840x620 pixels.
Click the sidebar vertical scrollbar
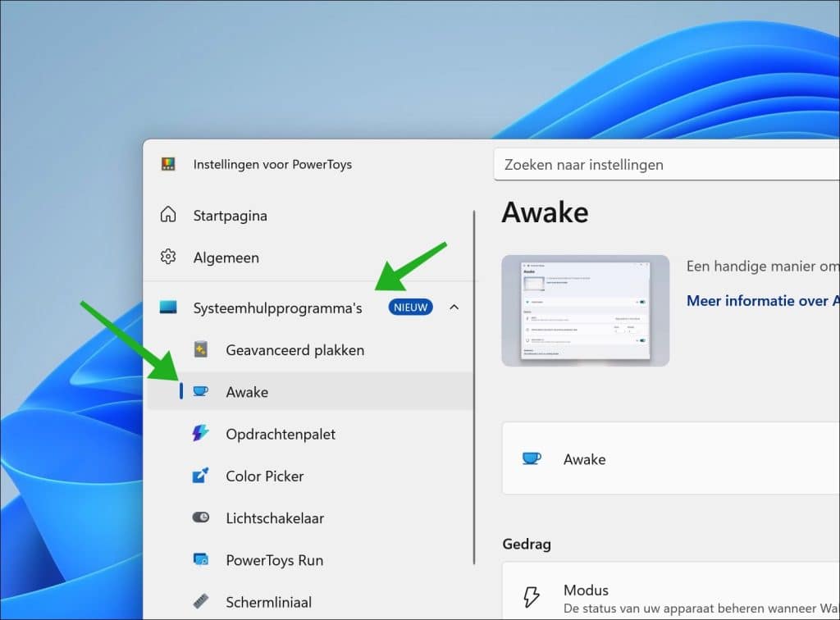pos(474,387)
